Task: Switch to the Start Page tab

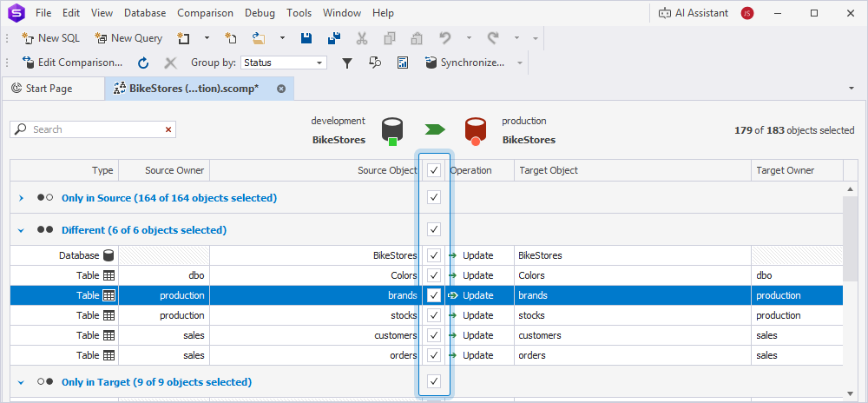Action: pyautogui.click(x=52, y=89)
